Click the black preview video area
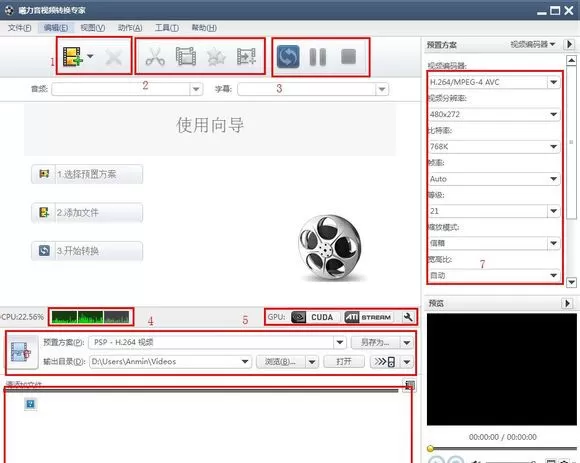Viewport: 580px width, 463px height. pos(502,369)
